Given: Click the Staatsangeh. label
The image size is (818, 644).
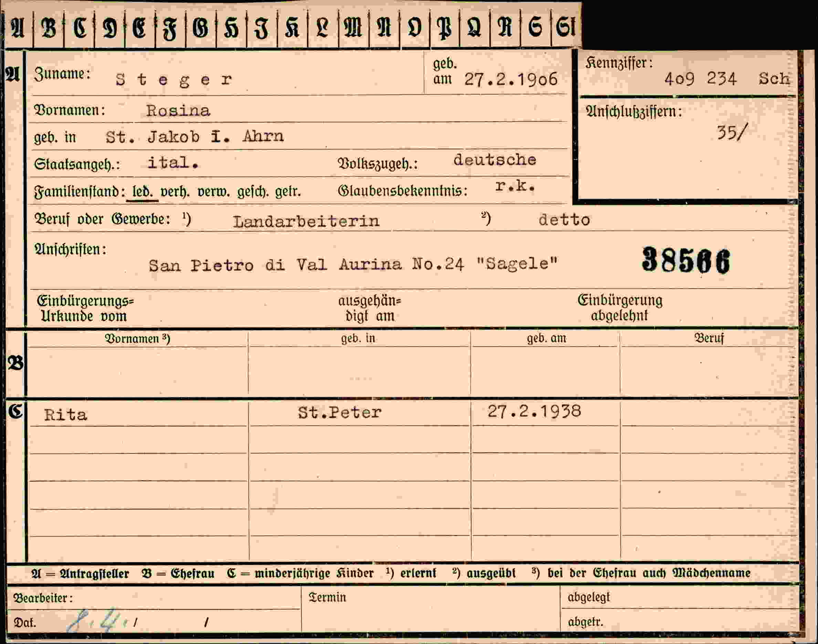Looking at the screenshot, I should [77, 164].
